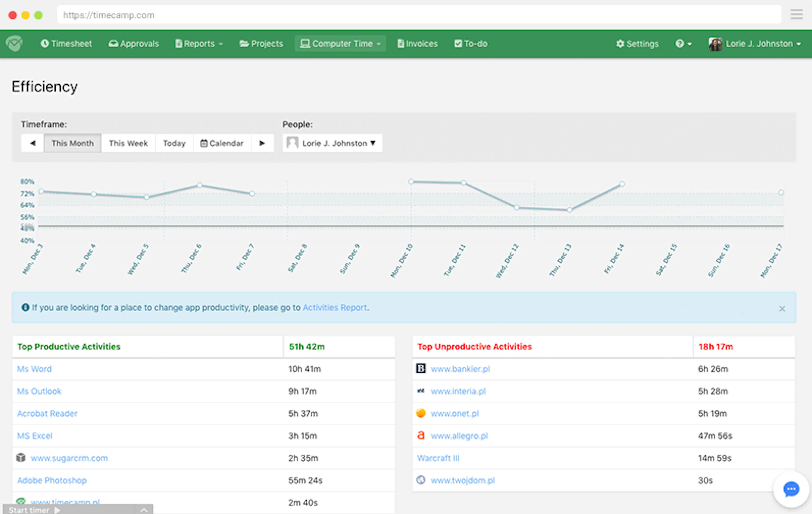Click the browser hamburger menu icon

pos(796,15)
